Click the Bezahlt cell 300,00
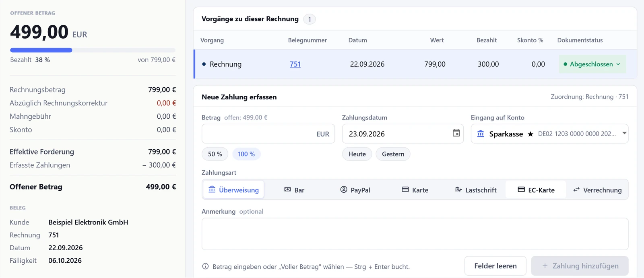Viewport: 644px width, 278px height. [488, 64]
